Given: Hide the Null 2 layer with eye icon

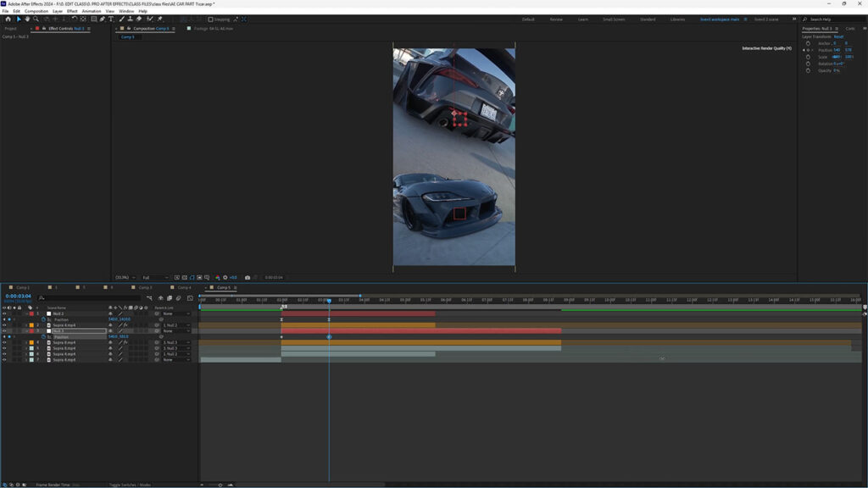Looking at the screenshot, I should pyautogui.click(x=4, y=313).
